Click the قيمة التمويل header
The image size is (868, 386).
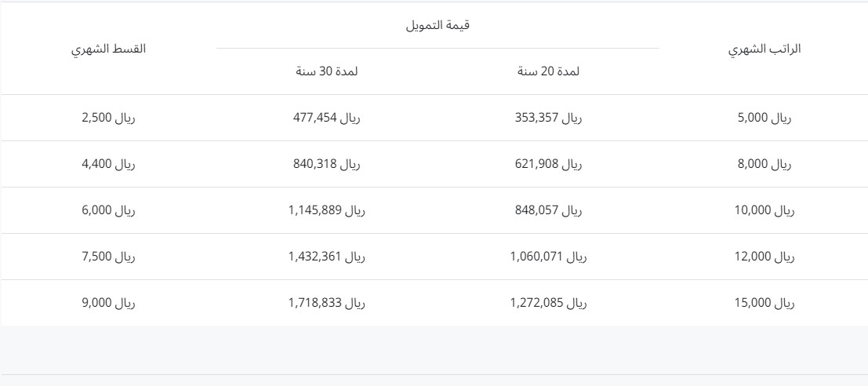(438, 25)
